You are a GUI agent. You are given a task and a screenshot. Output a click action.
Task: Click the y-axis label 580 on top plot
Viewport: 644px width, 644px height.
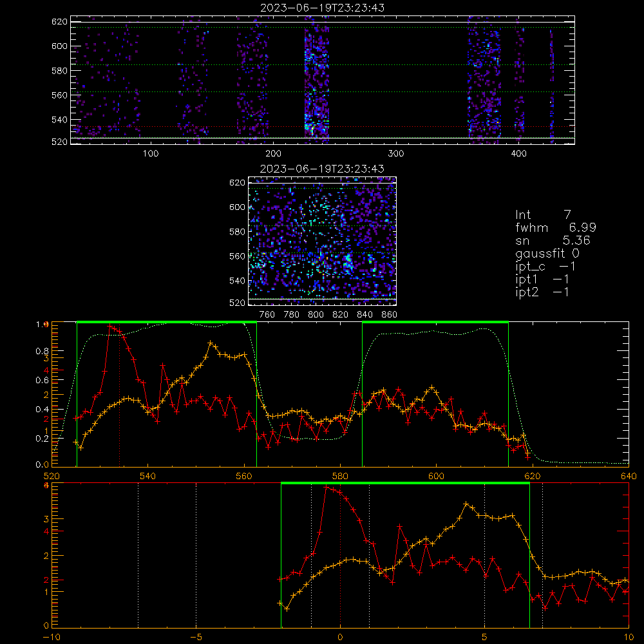point(59,71)
